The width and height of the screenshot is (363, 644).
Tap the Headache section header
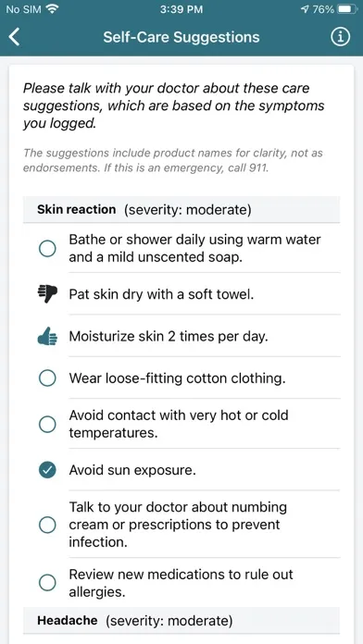coord(181,620)
